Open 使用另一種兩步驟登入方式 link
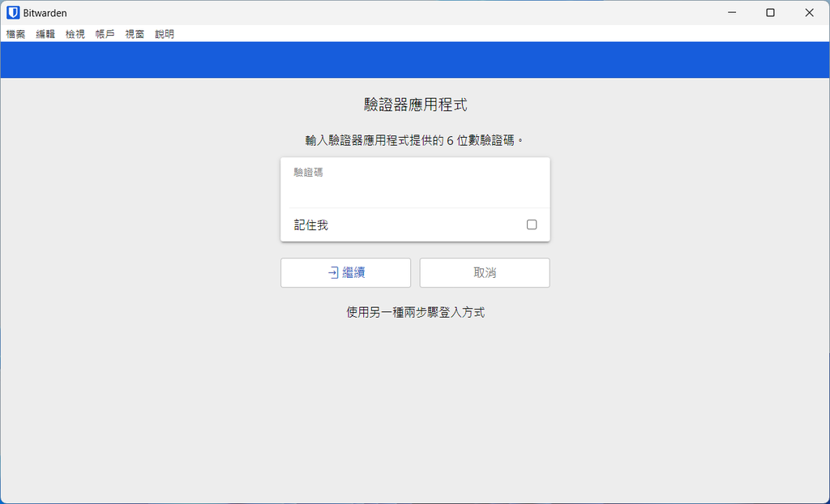This screenshot has height=504, width=830. click(416, 312)
